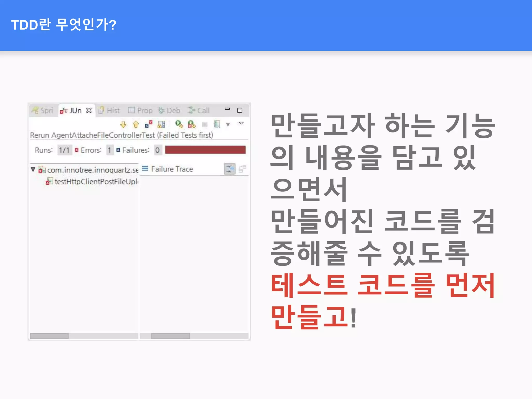Click the grayed stop JUnit run icon
Image resolution: width=532 pixels, height=399 pixels.
pos(205,125)
